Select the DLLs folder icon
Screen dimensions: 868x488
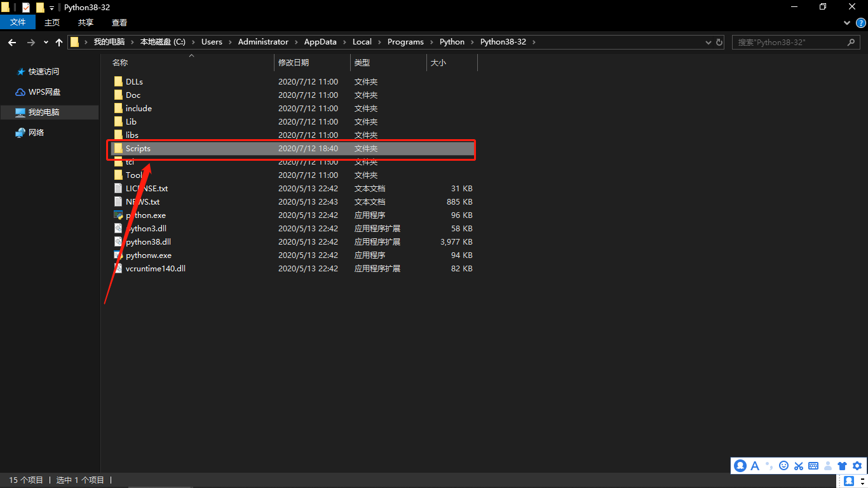[x=118, y=81]
